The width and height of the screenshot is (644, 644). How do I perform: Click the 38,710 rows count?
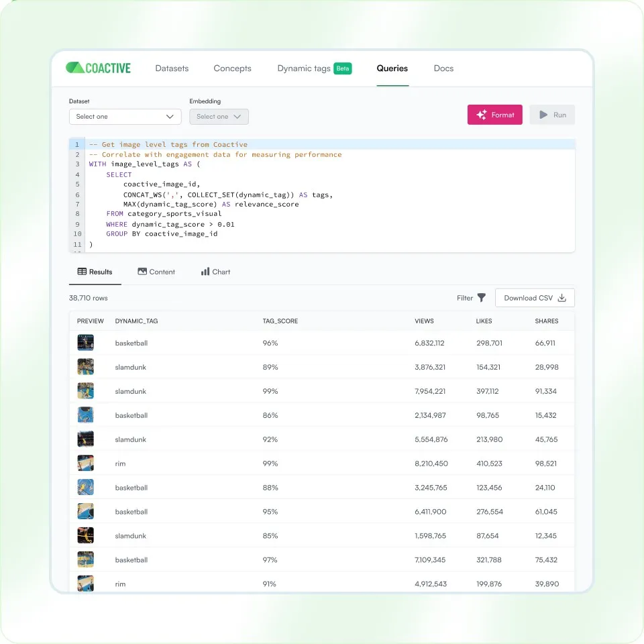tap(89, 298)
